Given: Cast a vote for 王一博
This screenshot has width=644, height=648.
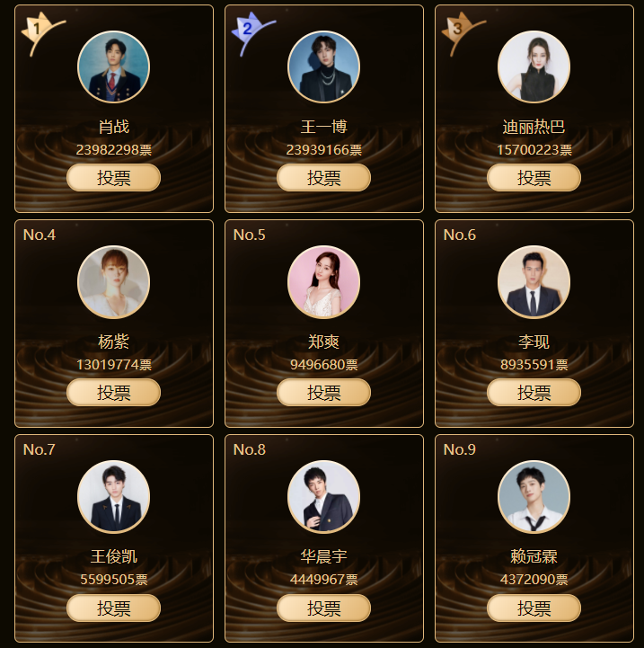Looking at the screenshot, I should click(324, 178).
